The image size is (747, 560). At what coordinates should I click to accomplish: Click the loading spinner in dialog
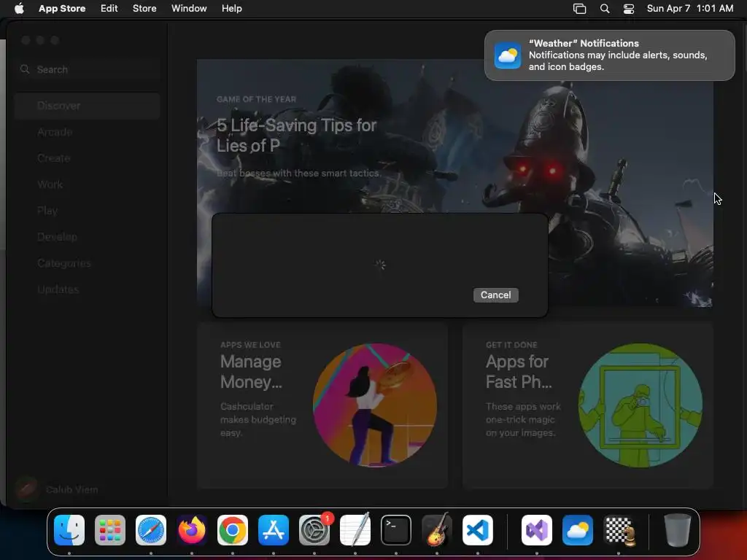pyautogui.click(x=379, y=265)
